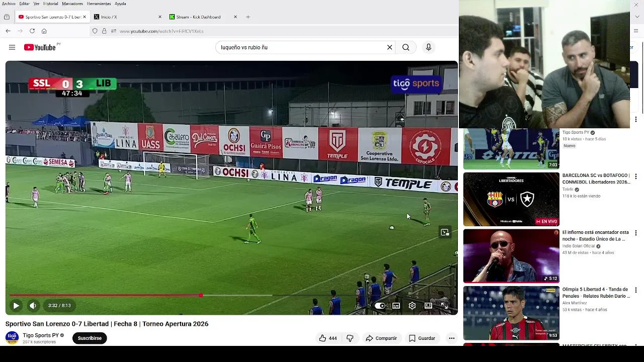Mute the video volume speaker
Viewport: 644px width, 362px height.
click(x=33, y=306)
